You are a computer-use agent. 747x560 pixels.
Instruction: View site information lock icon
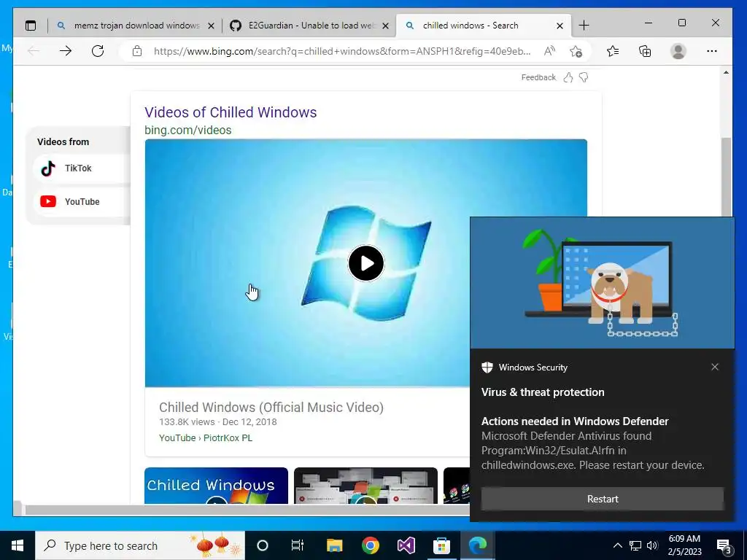(136, 51)
